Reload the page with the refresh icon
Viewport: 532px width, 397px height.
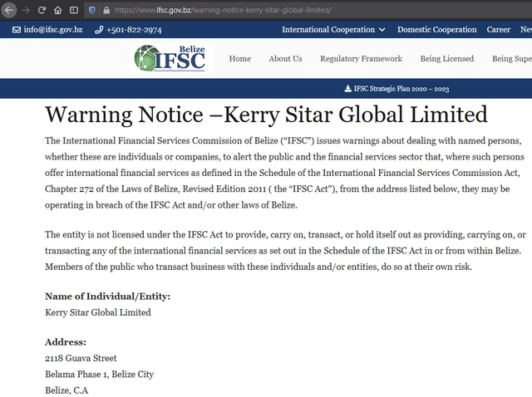[x=42, y=10]
